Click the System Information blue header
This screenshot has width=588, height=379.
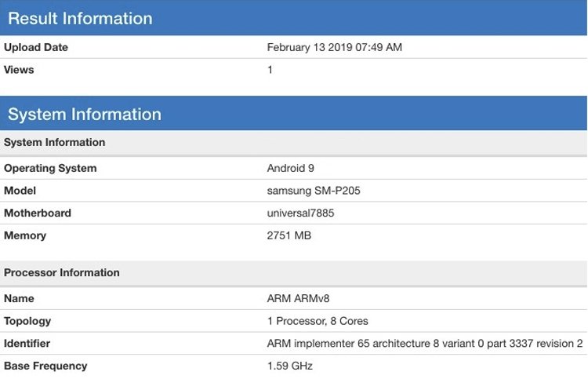click(x=85, y=114)
